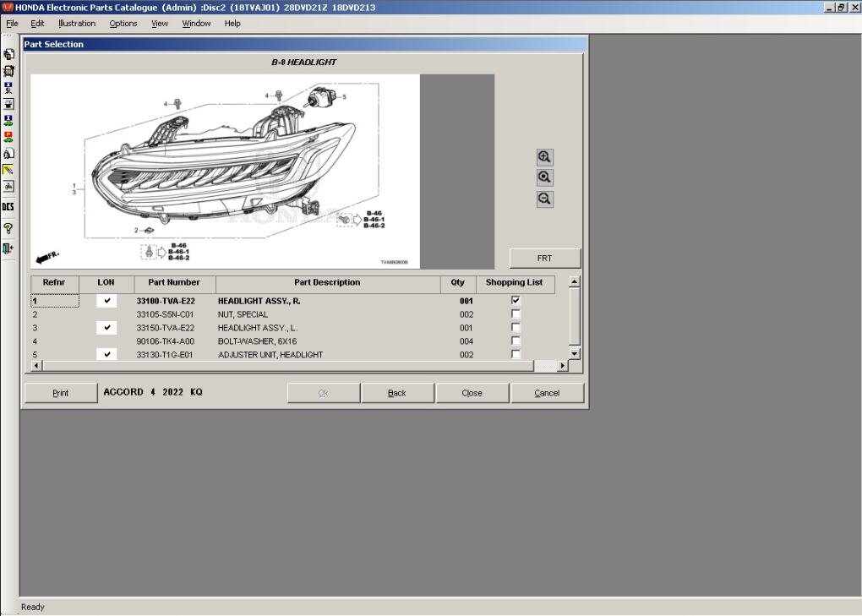Click the blue box with green car icon
Viewport: 862px width, 616px height.
pos(8,120)
